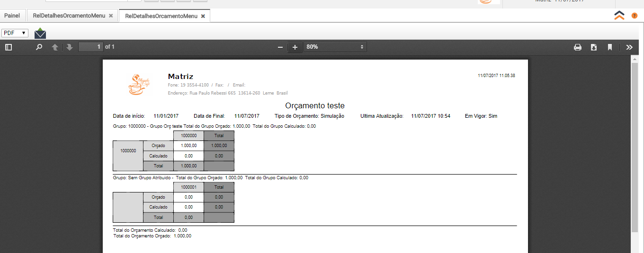Open the 80% zoom level dropdown

[335, 47]
